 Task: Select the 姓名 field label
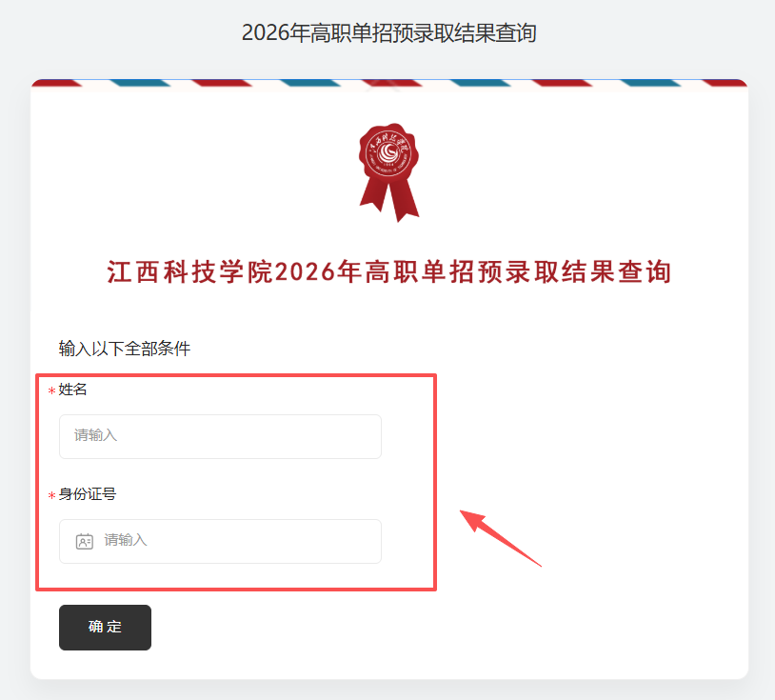click(72, 390)
